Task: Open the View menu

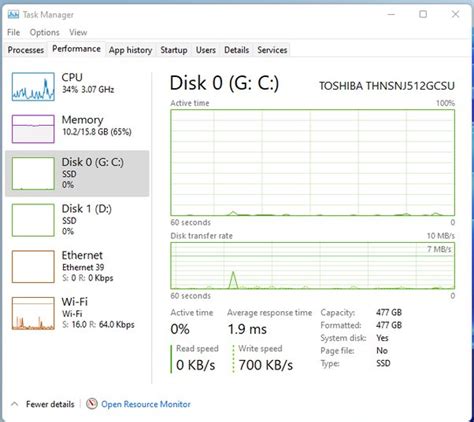Action: [x=78, y=32]
